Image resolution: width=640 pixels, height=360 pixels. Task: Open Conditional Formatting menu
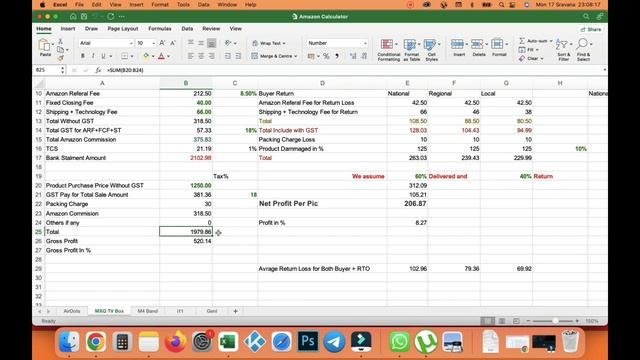pos(388,50)
